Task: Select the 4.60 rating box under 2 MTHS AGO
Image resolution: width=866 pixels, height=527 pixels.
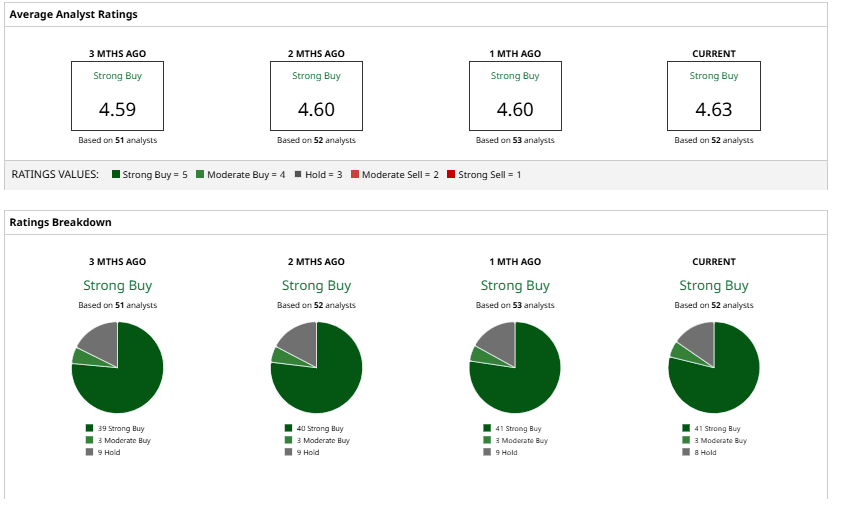Action: point(316,96)
